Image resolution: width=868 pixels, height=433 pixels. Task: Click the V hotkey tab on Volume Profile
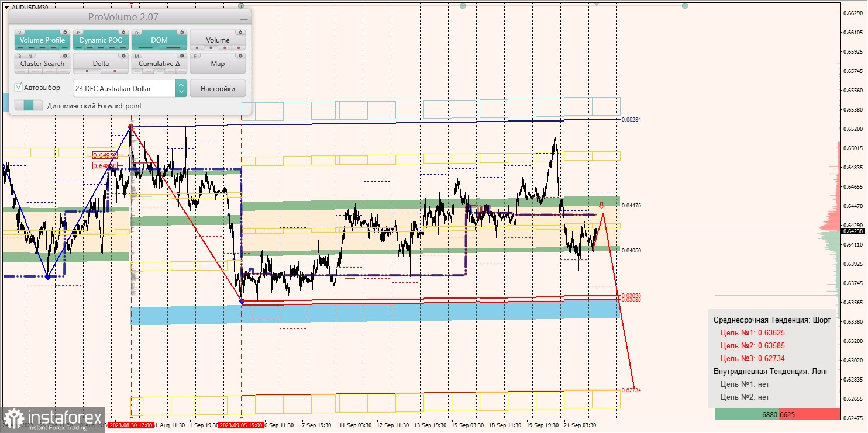click(x=20, y=33)
